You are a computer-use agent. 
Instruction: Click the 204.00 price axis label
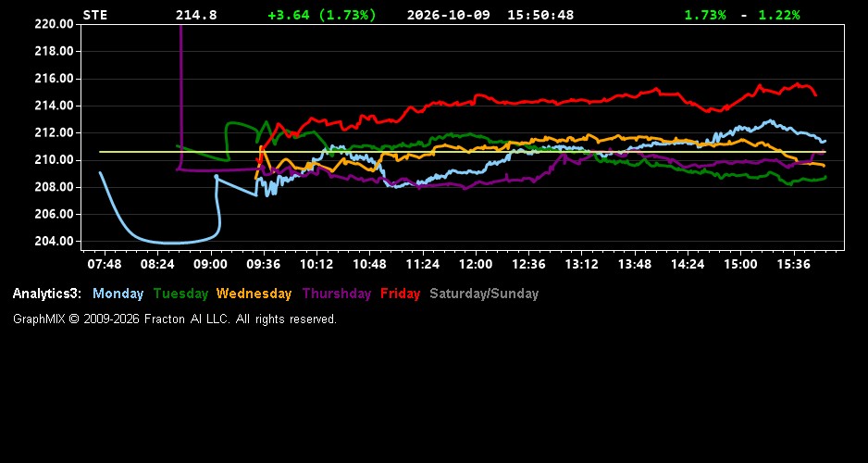[54, 242]
